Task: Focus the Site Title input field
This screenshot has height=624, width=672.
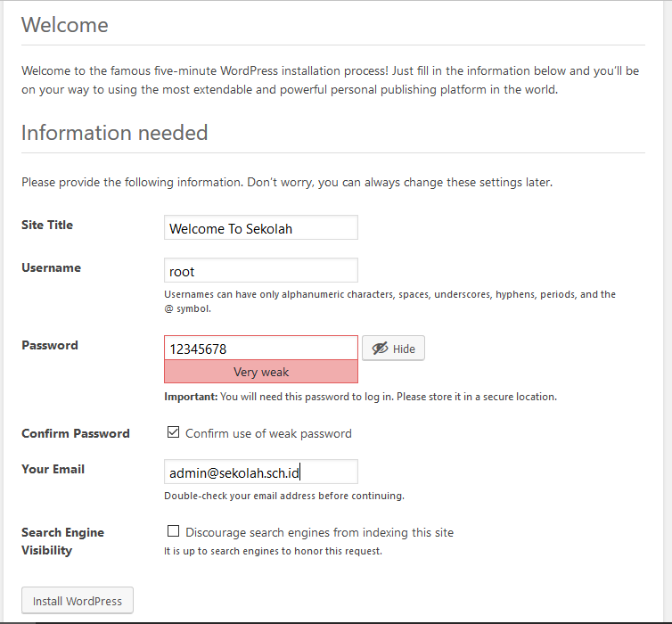Action: [261, 228]
